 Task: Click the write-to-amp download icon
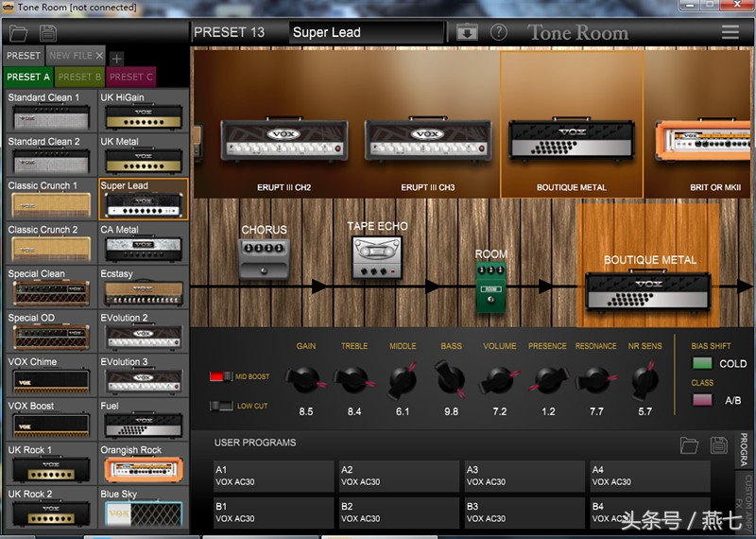point(467,32)
